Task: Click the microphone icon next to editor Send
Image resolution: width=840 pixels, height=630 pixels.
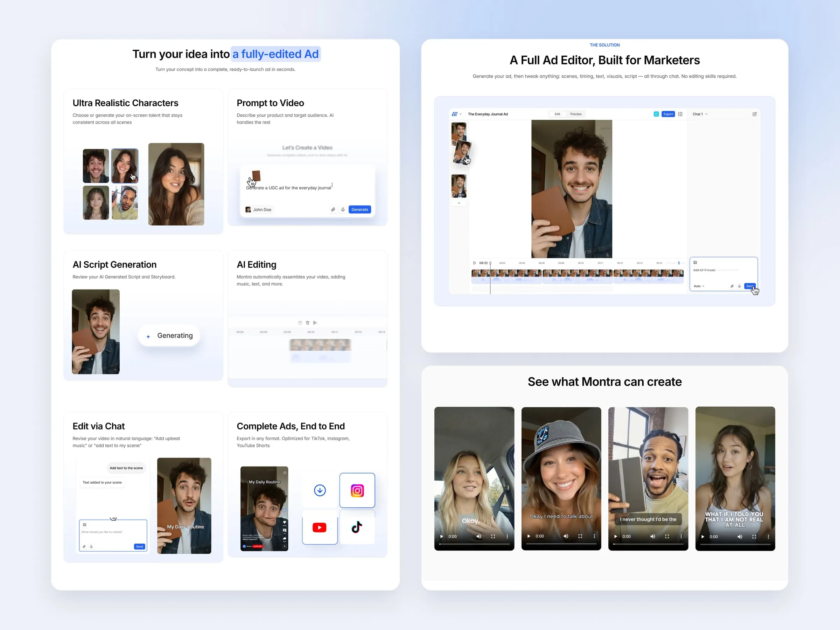Action: pyautogui.click(x=739, y=286)
